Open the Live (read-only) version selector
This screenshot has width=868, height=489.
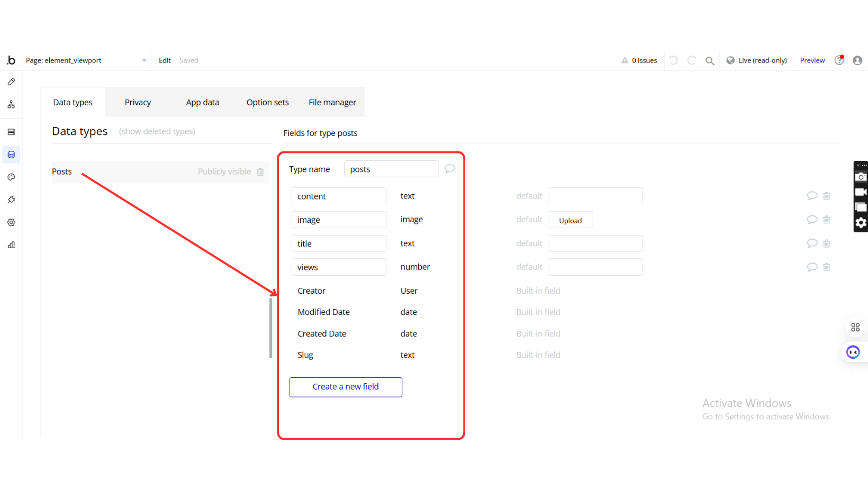pyautogui.click(x=756, y=61)
